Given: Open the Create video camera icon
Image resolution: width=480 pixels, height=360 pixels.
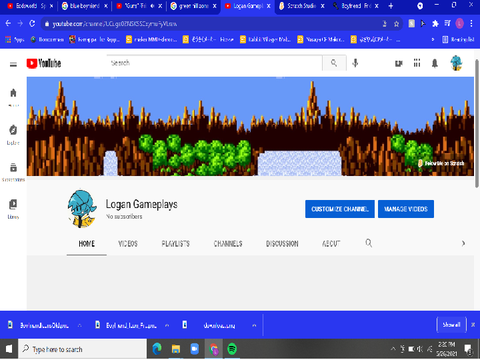Looking at the screenshot, I should tap(399, 63).
